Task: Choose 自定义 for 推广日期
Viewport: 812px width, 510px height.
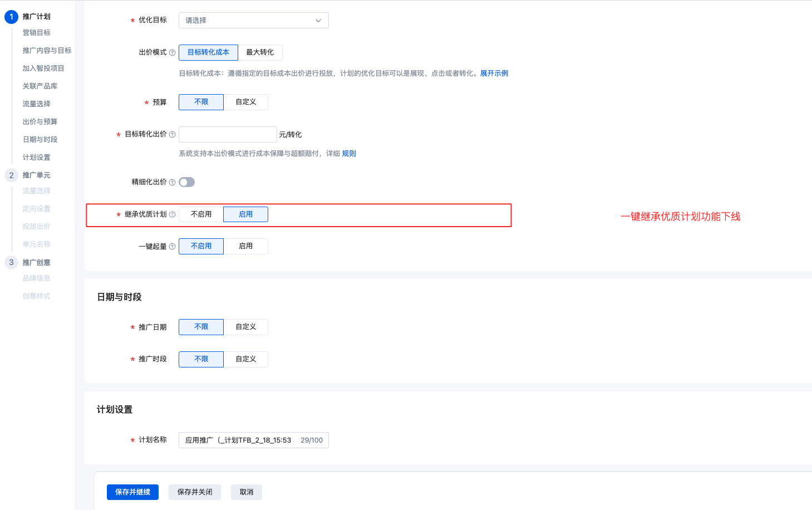Action: click(245, 327)
